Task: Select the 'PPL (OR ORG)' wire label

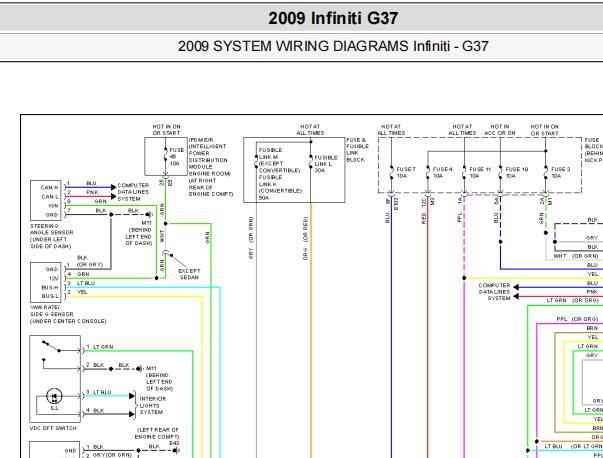Action: coord(577,319)
